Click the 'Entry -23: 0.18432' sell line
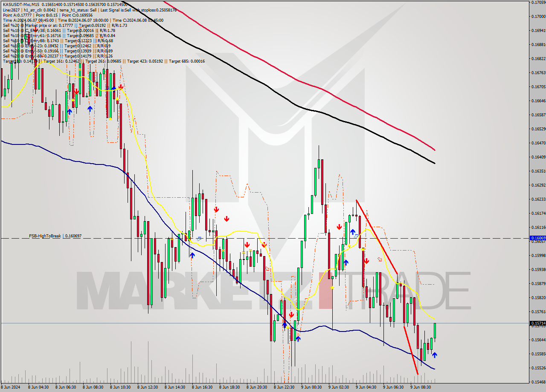The height and width of the screenshot is (392, 546). 56,46
